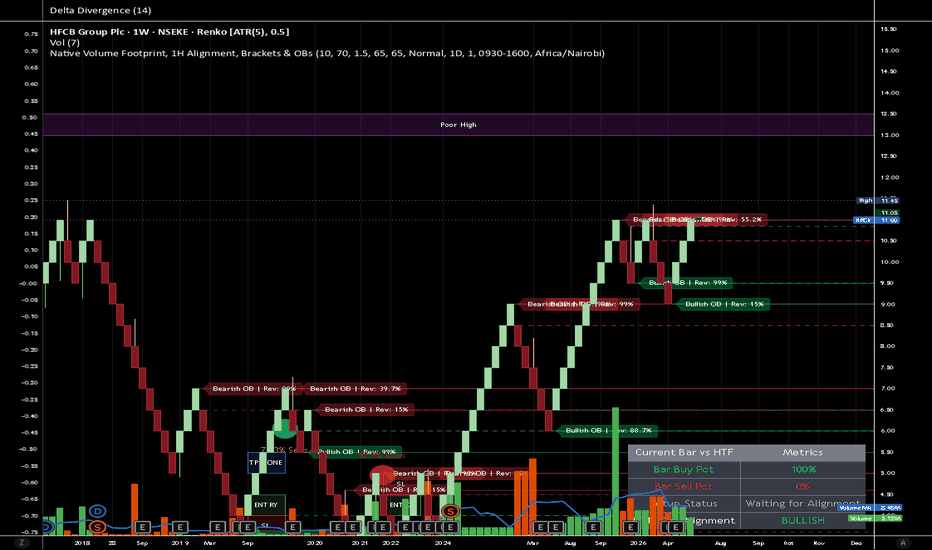Click the Bar Sell Pct table cell
This screenshot has width=932, height=550.
pos(684,486)
